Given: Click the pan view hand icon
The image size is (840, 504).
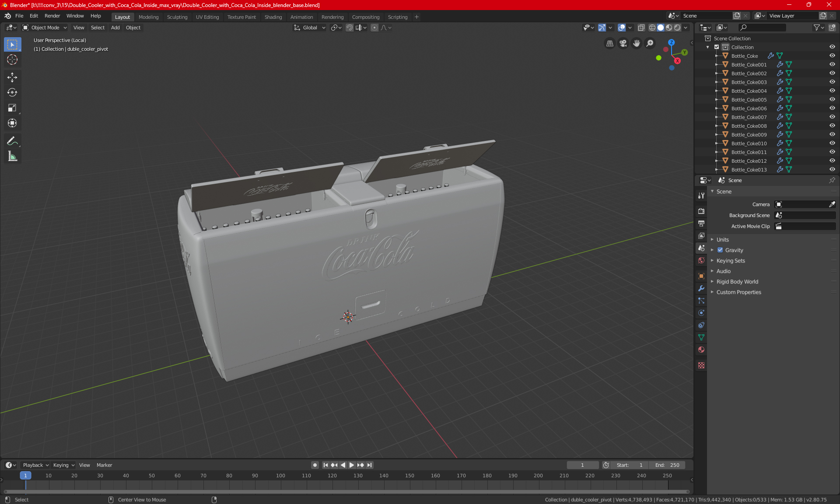Looking at the screenshot, I should [637, 43].
